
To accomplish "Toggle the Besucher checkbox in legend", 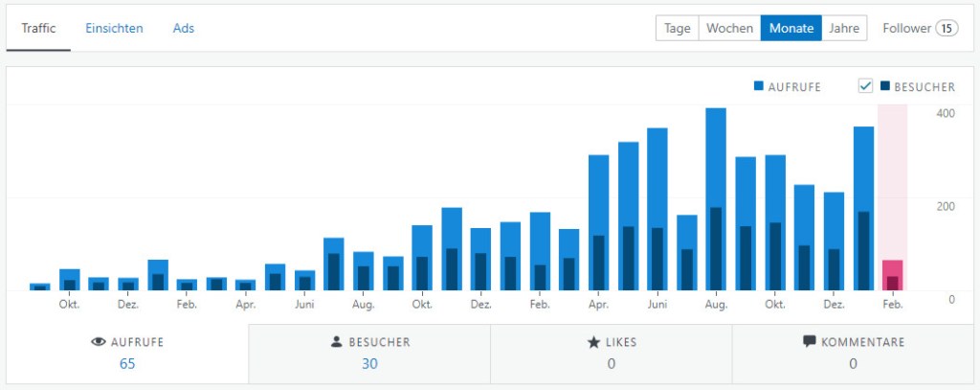I will pyautogui.click(x=865, y=86).
